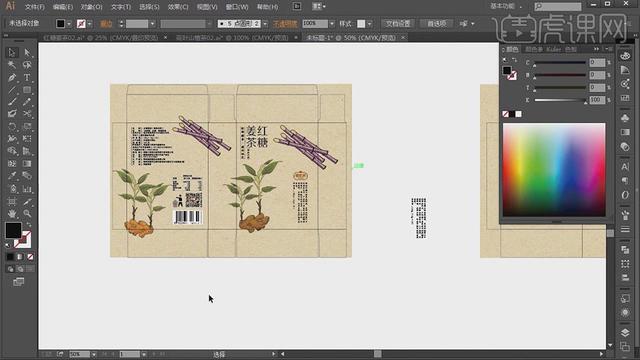Click the 首选项 button

tap(437, 24)
